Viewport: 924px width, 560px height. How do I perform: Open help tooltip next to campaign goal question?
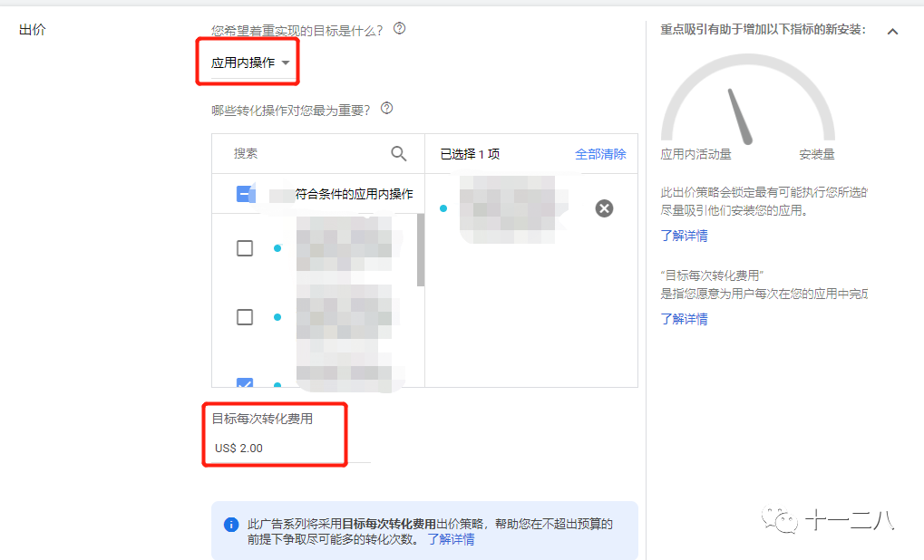pos(397,27)
